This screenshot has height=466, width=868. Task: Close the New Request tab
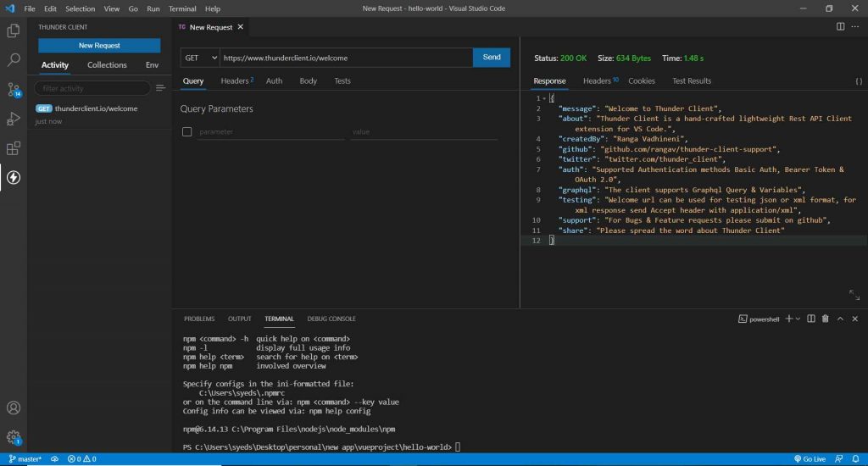coord(240,26)
